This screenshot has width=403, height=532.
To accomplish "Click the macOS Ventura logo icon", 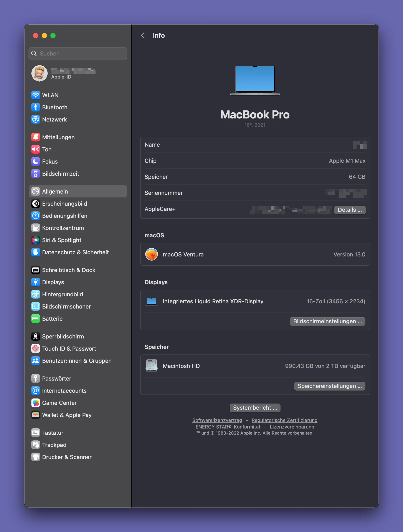I will pos(151,254).
